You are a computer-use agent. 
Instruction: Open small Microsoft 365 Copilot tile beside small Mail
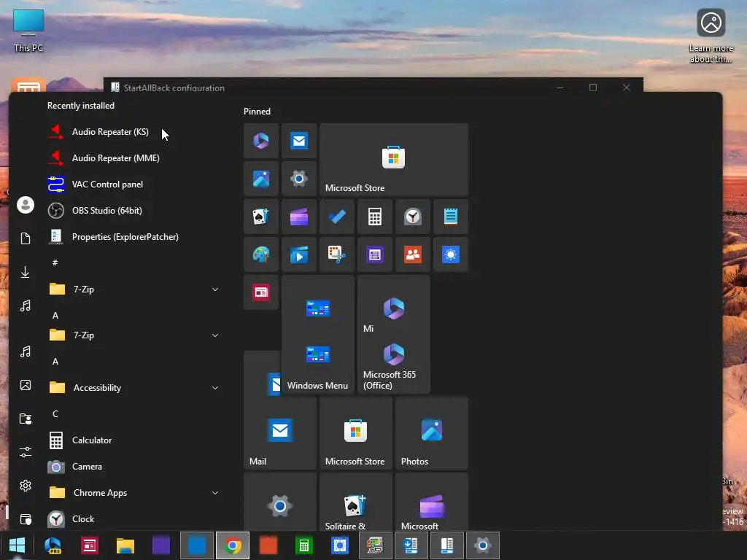pos(261,141)
